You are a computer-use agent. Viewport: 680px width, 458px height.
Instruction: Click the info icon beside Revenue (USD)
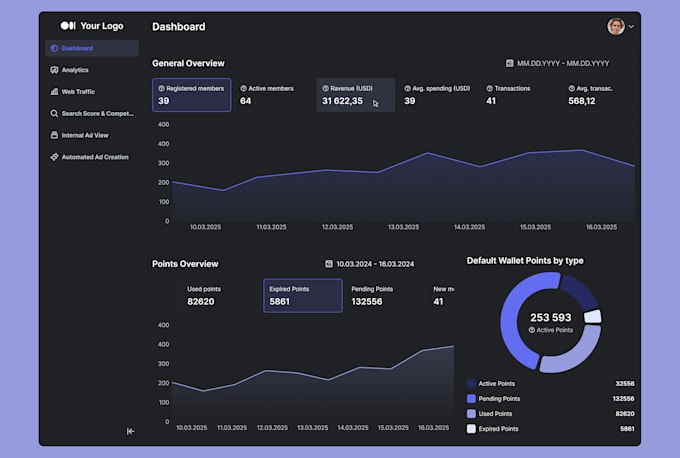[325, 88]
